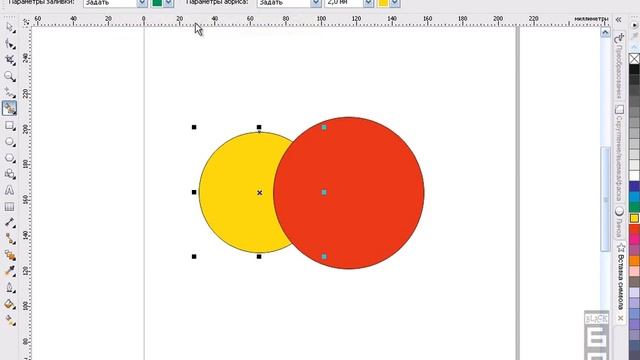Viewport: 640px width, 360px height.
Task: Choose the no-color X swatch in palette
Action: (634, 59)
